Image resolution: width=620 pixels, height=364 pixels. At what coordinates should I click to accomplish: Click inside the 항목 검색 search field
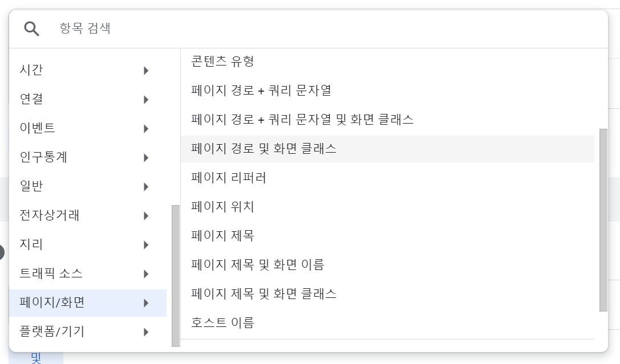pyautogui.click(x=114, y=27)
